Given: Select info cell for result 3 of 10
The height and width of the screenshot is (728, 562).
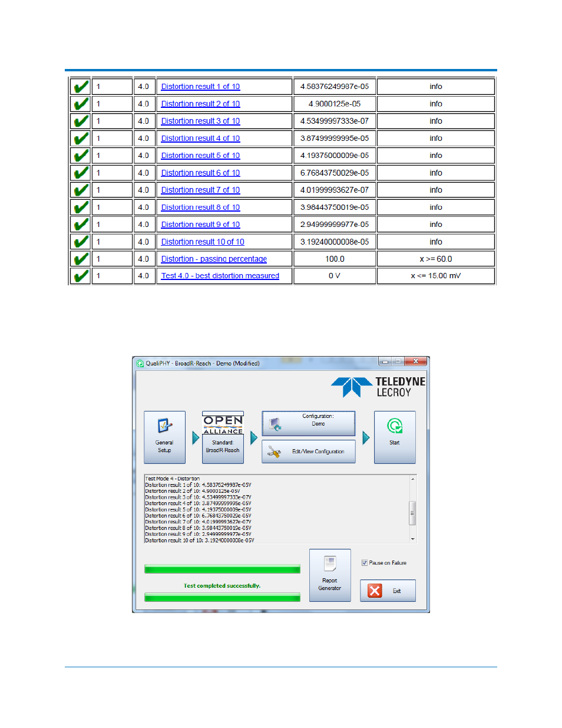Looking at the screenshot, I should [436, 121].
